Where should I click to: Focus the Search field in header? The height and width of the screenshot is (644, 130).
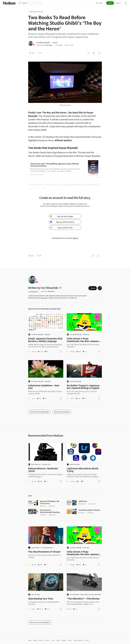pyautogui.click(x=30, y=3)
